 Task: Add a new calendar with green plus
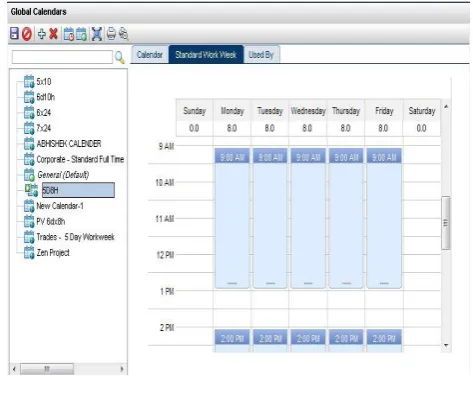click(x=42, y=34)
